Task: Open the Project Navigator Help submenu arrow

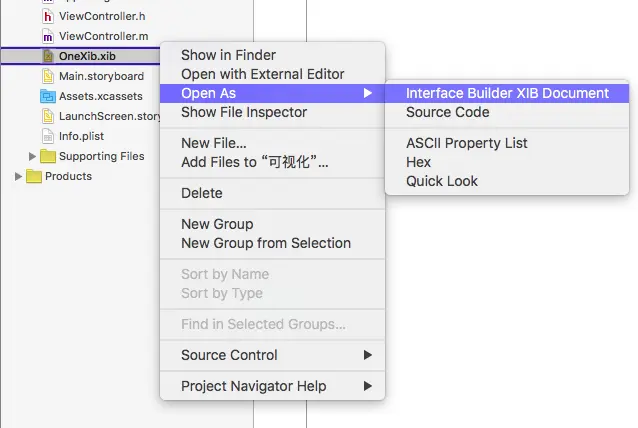Action: [x=368, y=386]
